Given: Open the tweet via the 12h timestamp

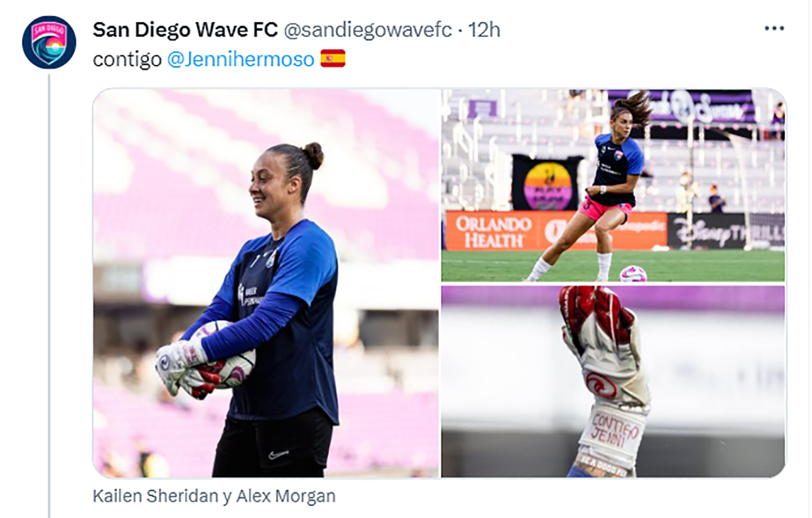Looking at the screenshot, I should point(484,29).
